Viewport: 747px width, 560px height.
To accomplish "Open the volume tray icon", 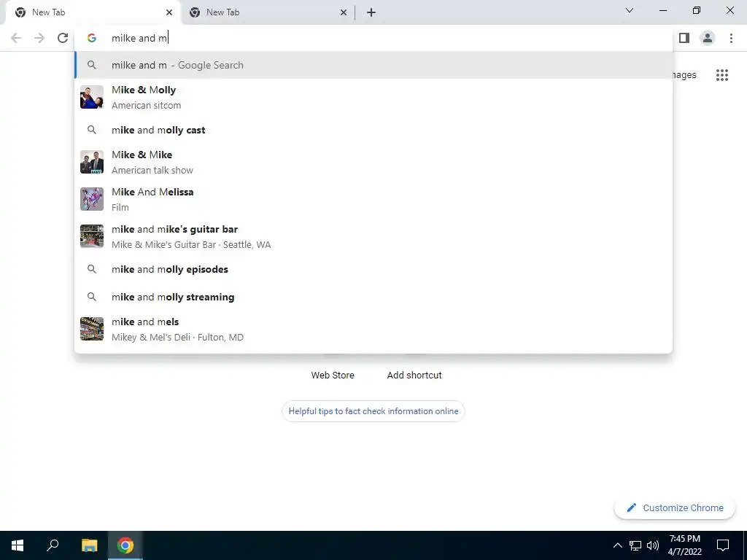I will pyautogui.click(x=653, y=545).
